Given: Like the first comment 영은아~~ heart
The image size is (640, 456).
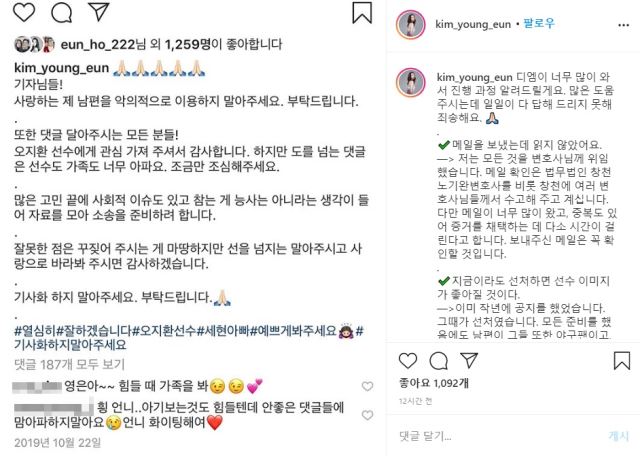Looking at the screenshot, I should tap(367, 386).
